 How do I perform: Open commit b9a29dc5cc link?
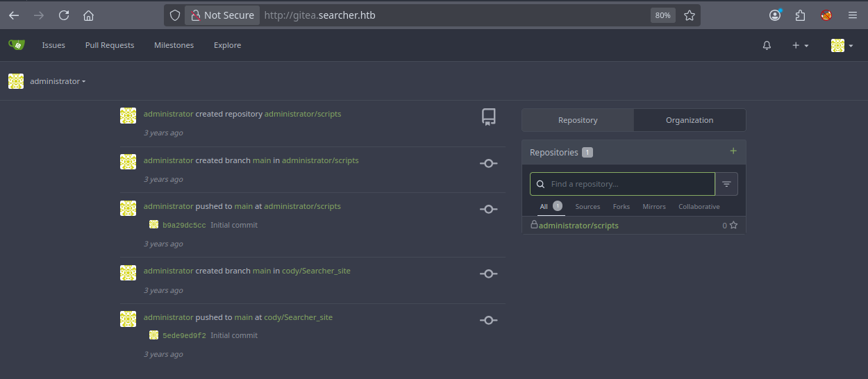click(x=184, y=225)
